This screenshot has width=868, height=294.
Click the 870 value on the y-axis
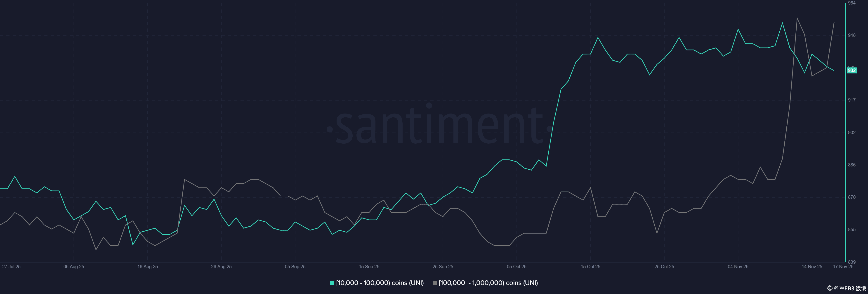point(851,197)
